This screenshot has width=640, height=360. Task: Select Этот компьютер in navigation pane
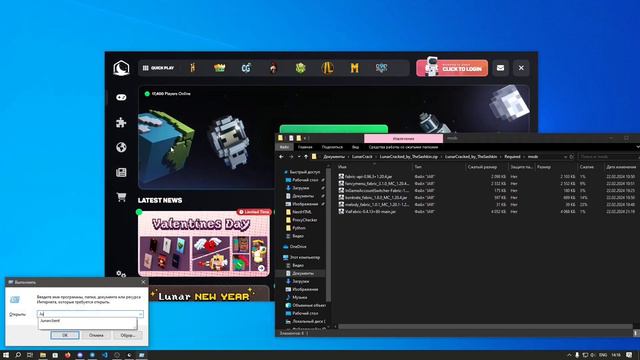[x=301, y=258]
